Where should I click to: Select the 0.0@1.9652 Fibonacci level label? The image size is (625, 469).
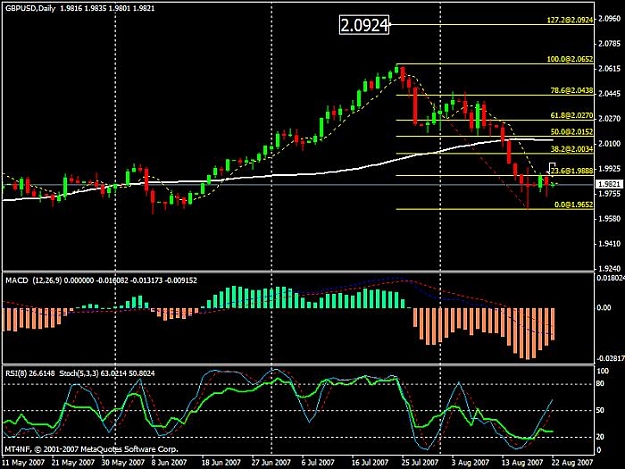(574, 204)
